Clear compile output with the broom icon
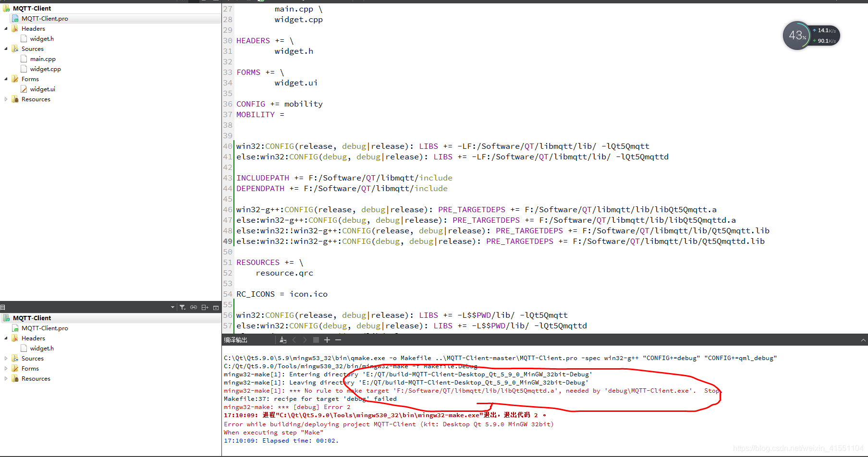The image size is (868, 457). 283,340
